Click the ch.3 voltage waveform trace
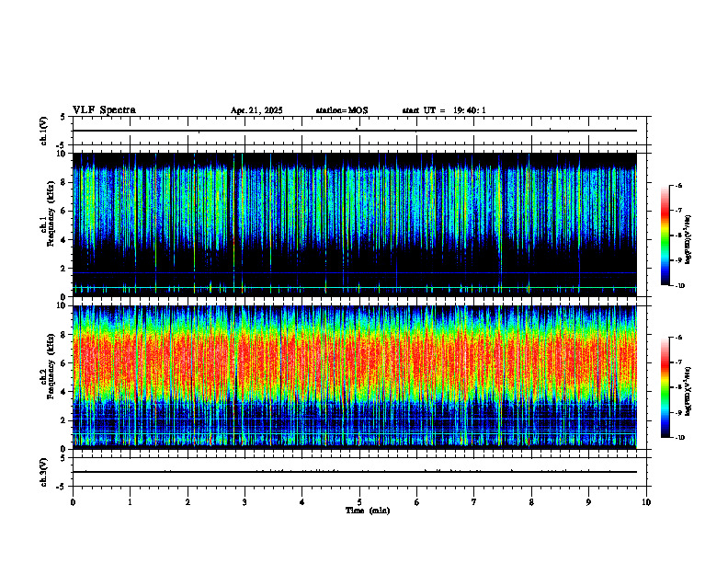Image resolution: width=728 pixels, height=563 pixels. (x=355, y=472)
